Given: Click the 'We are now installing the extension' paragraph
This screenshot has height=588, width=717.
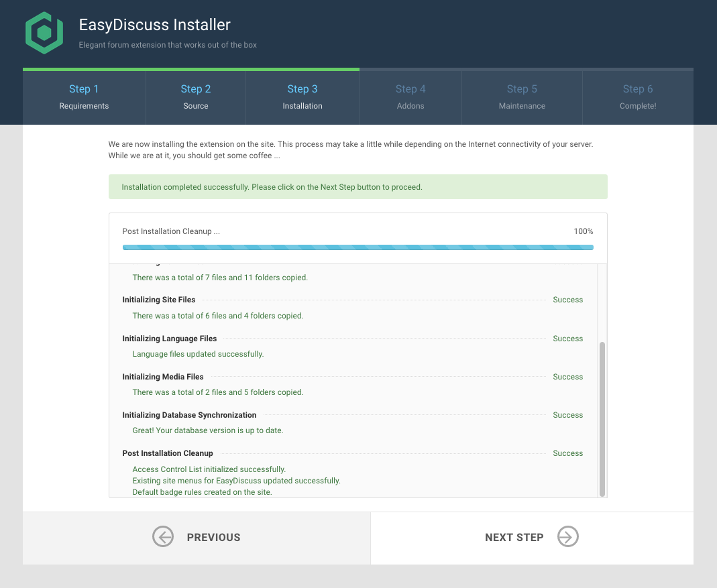Looking at the screenshot, I should (351, 150).
